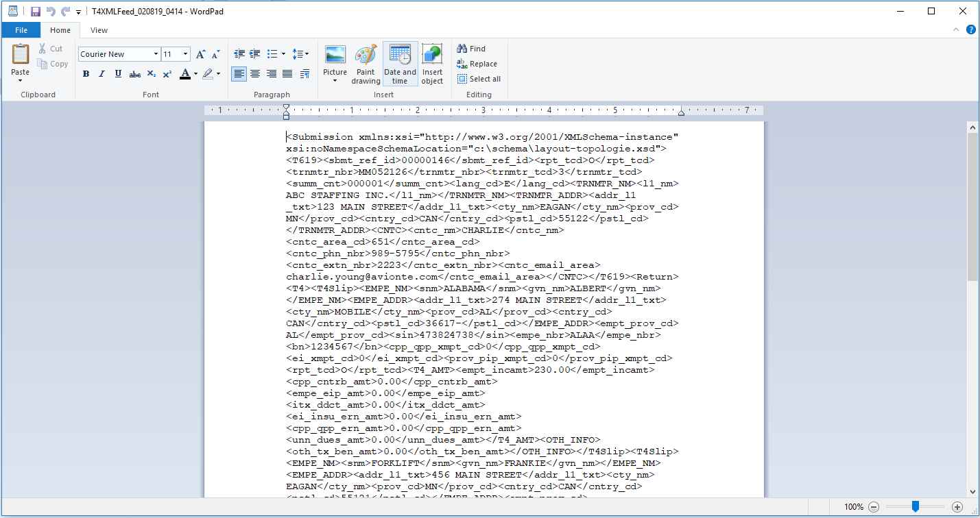This screenshot has width=980, height=518.
Task: Toggle subscript formatting
Action: pyautogui.click(x=151, y=74)
